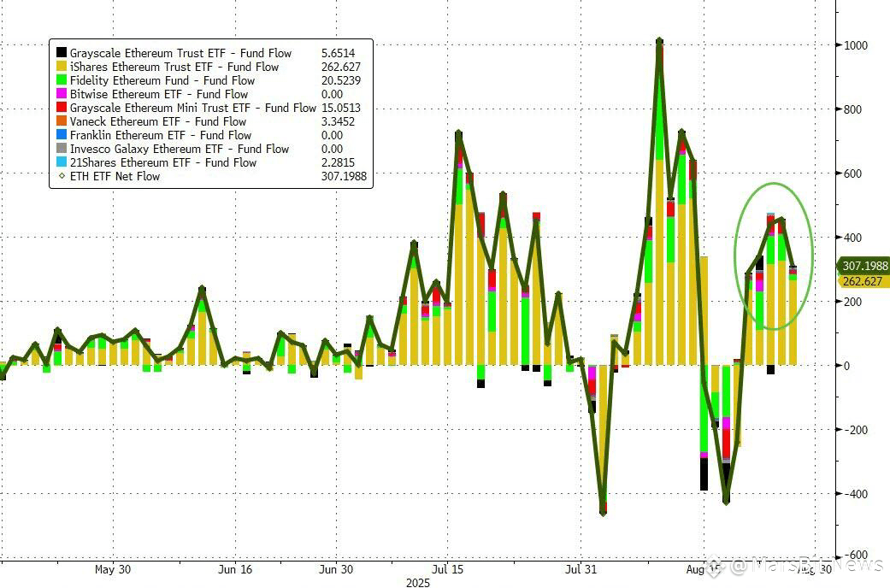Click the 2025 year label below the axis

(418, 582)
